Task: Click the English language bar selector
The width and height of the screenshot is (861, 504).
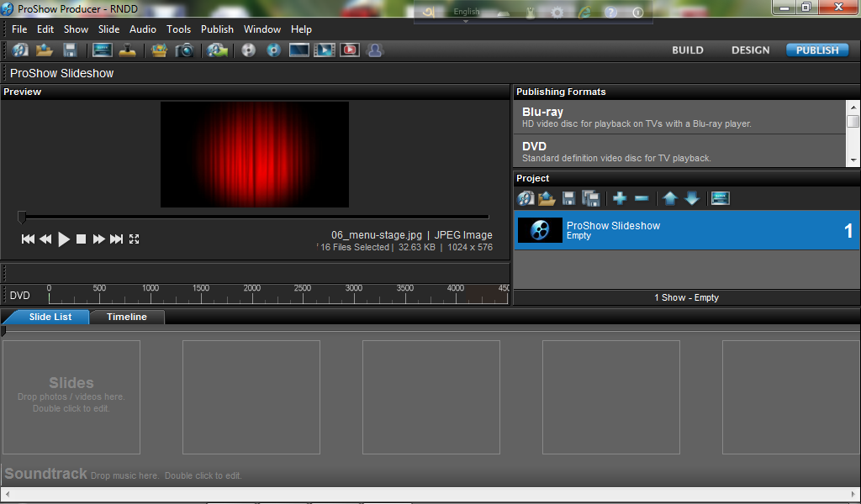Action: pos(467,12)
